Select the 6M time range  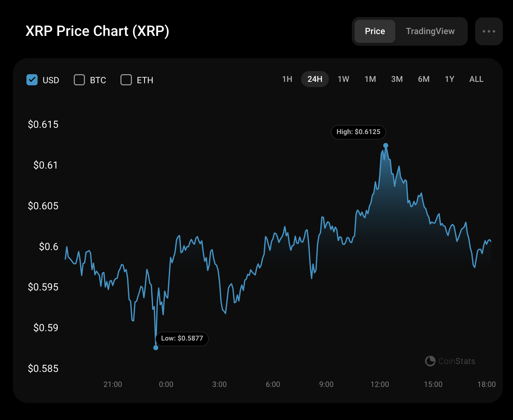tap(424, 79)
